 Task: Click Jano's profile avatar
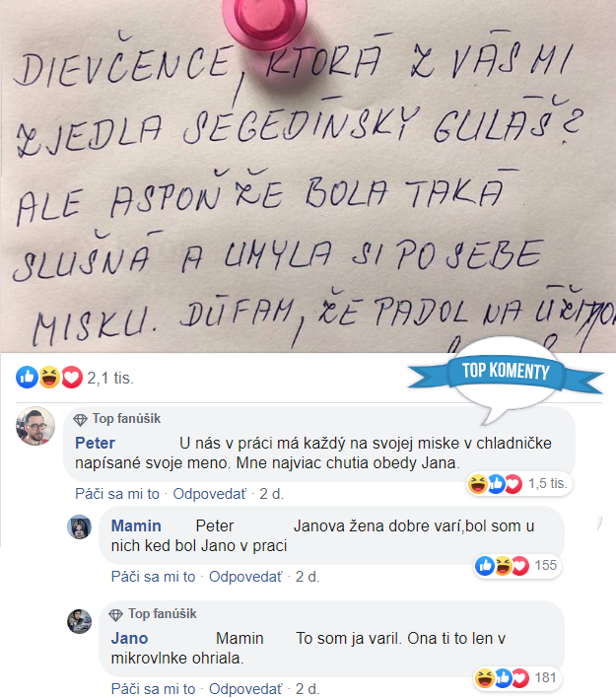79,621
